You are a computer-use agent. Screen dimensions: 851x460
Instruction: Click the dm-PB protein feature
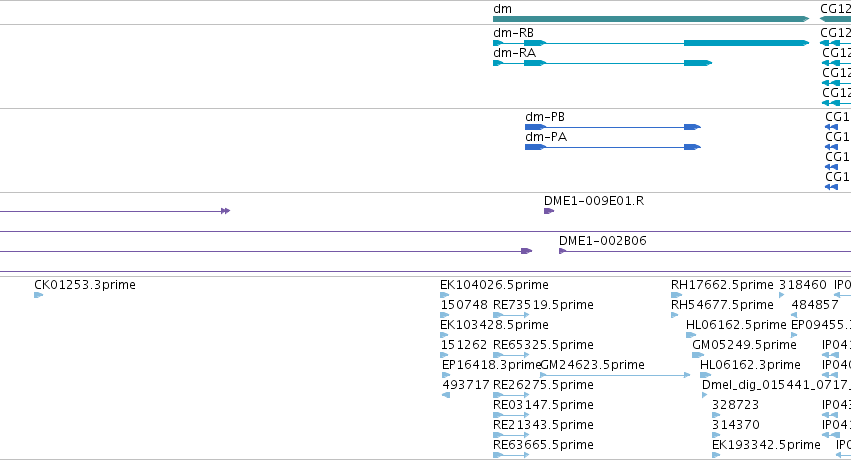(x=613, y=127)
